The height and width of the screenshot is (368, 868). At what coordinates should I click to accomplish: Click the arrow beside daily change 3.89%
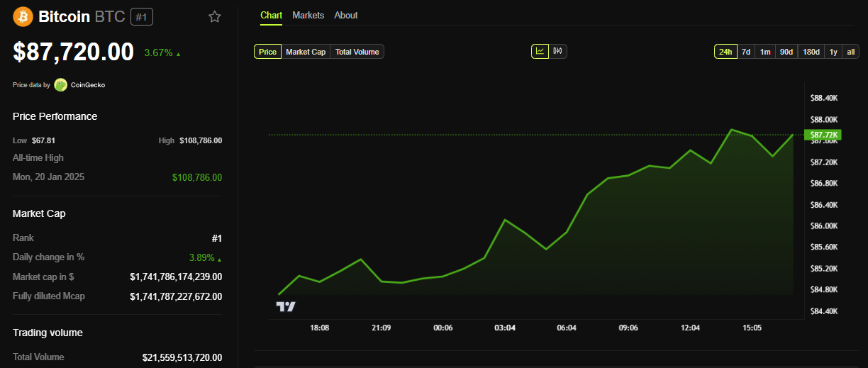219,259
